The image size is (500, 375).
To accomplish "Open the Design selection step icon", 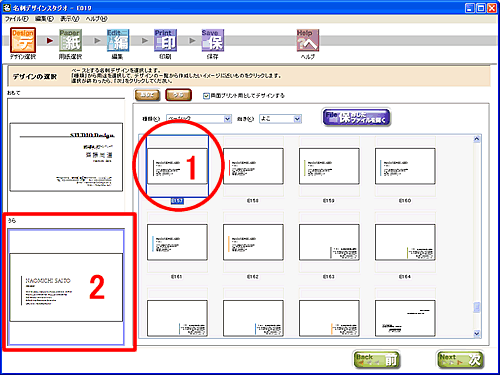I will (x=23, y=40).
